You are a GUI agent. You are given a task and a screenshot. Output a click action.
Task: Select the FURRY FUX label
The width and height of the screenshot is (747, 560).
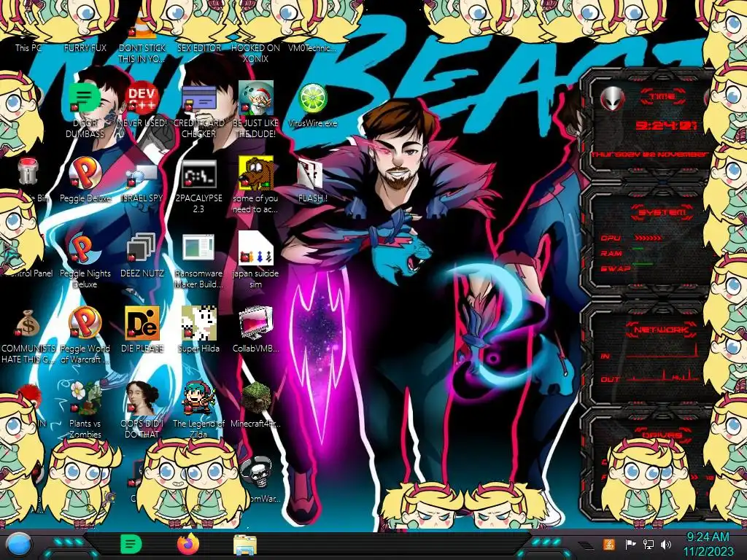[85, 47]
